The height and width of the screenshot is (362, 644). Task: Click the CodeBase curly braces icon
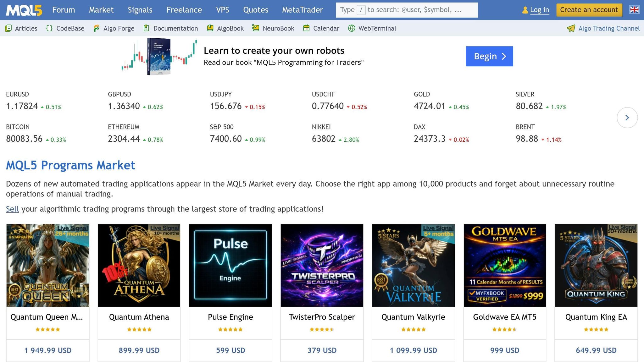(49, 28)
